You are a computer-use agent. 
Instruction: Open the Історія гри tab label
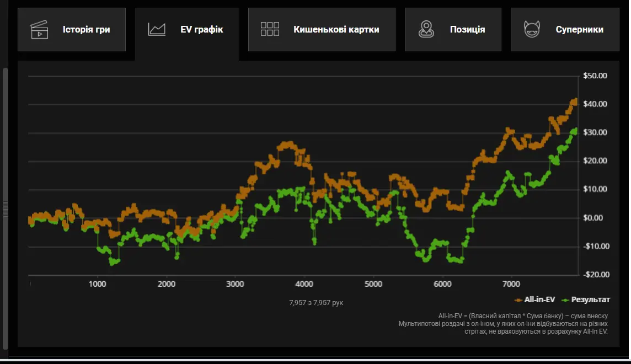point(86,29)
